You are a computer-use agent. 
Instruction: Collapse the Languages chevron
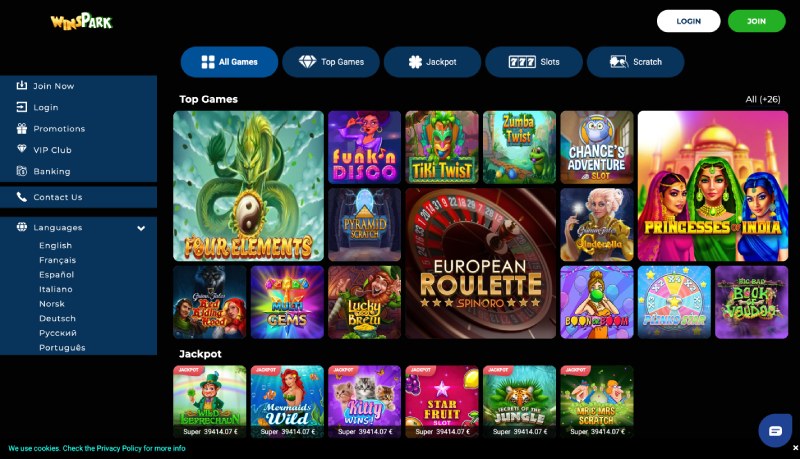tap(141, 228)
